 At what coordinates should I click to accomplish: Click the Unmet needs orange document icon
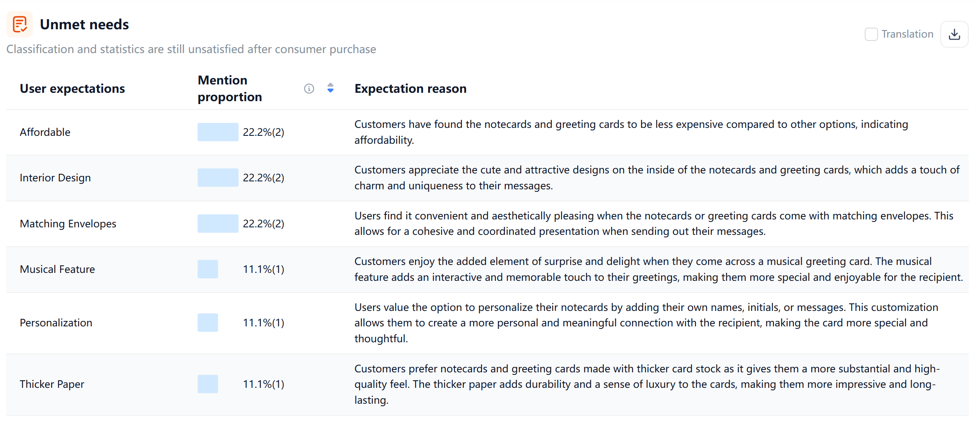pyautogui.click(x=20, y=24)
